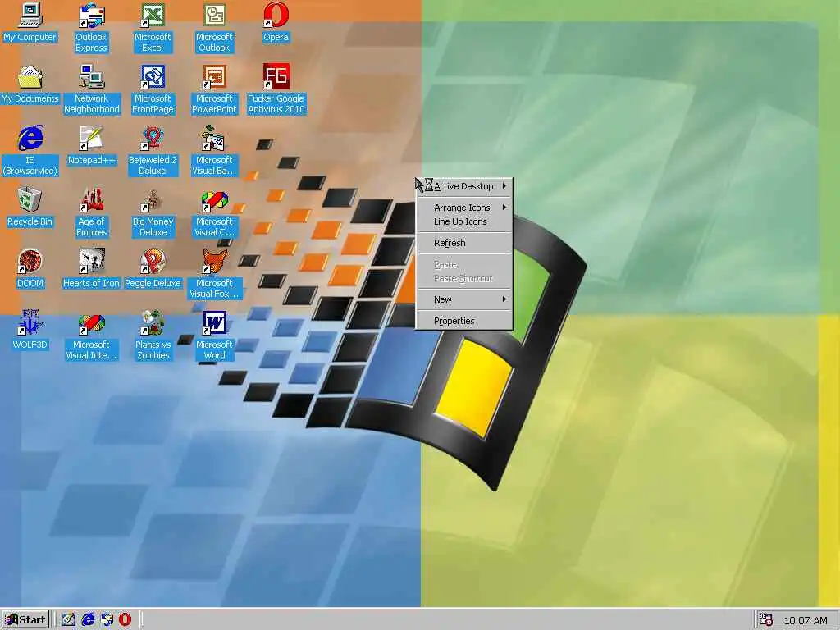Expand the Arrange Icons submenu

click(464, 208)
